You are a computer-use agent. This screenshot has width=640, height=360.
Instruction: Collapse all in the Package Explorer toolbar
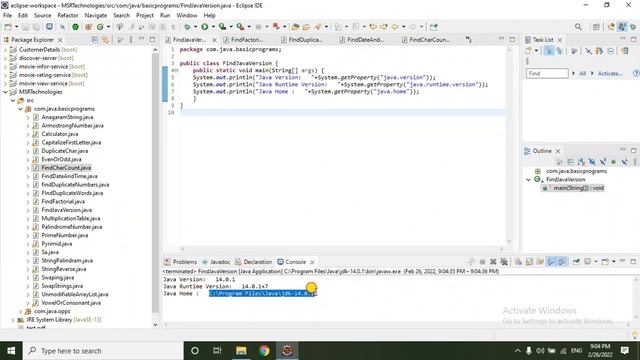click(95, 40)
